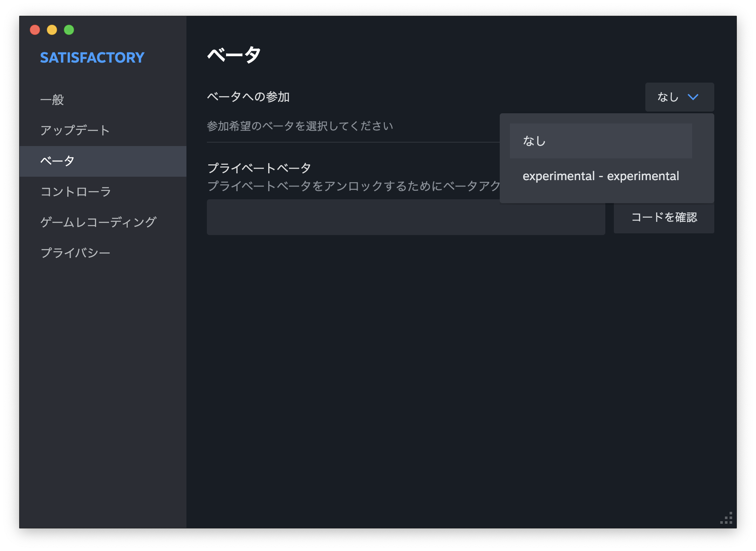
Task: Click the コードを確認 button
Action: (x=664, y=217)
